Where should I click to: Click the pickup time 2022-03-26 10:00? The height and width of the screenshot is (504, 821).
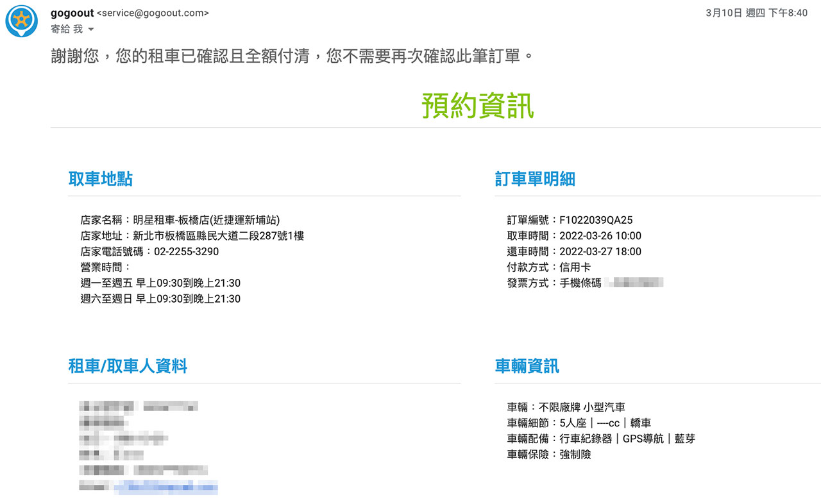point(600,236)
